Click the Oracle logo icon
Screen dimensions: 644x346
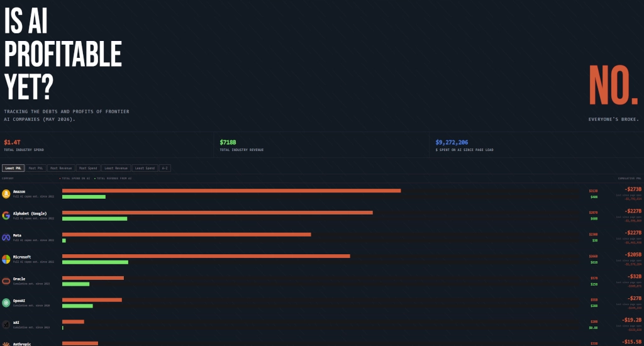tap(6, 281)
